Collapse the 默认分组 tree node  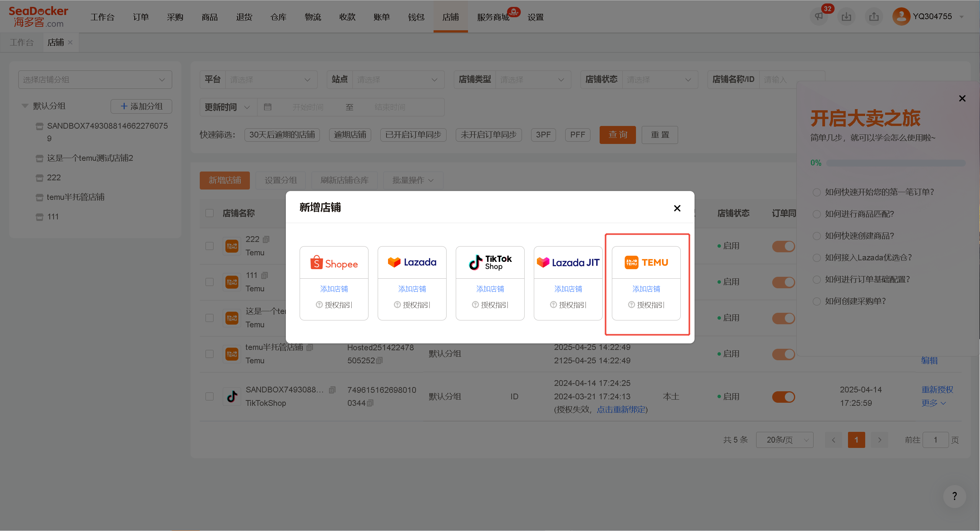click(25, 106)
